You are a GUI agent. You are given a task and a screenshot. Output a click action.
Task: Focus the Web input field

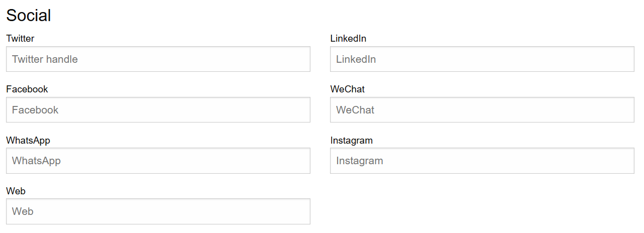tap(158, 211)
